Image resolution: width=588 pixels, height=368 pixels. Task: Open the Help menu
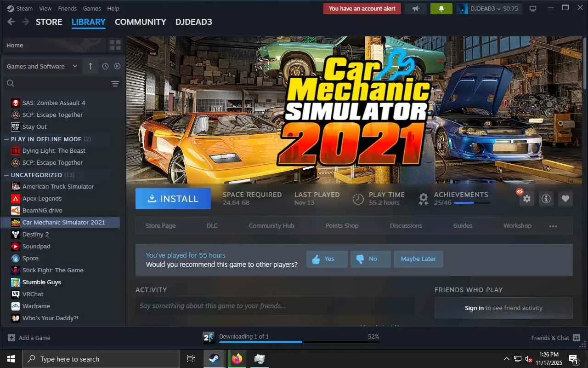point(113,8)
